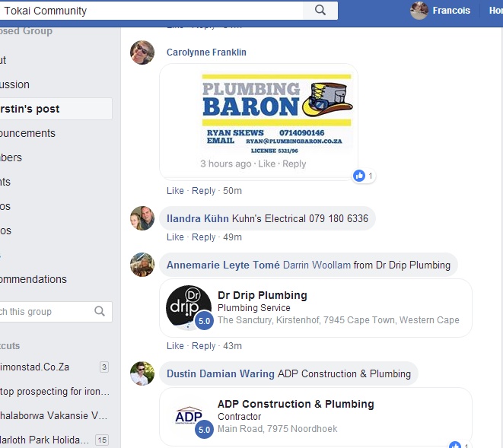
Task: Open tagged Darrin Woollam profile link
Action: (x=317, y=265)
